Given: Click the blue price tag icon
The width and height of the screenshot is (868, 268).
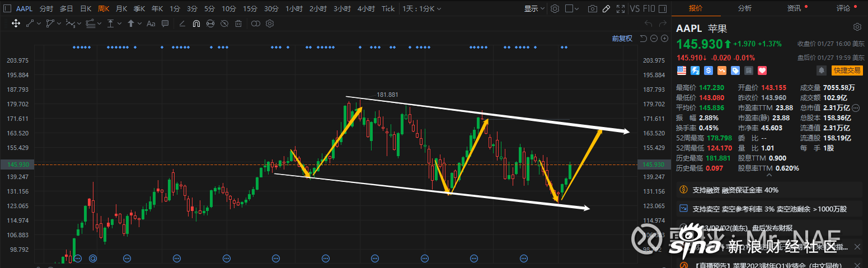Looking at the screenshot, I should 735,70.
